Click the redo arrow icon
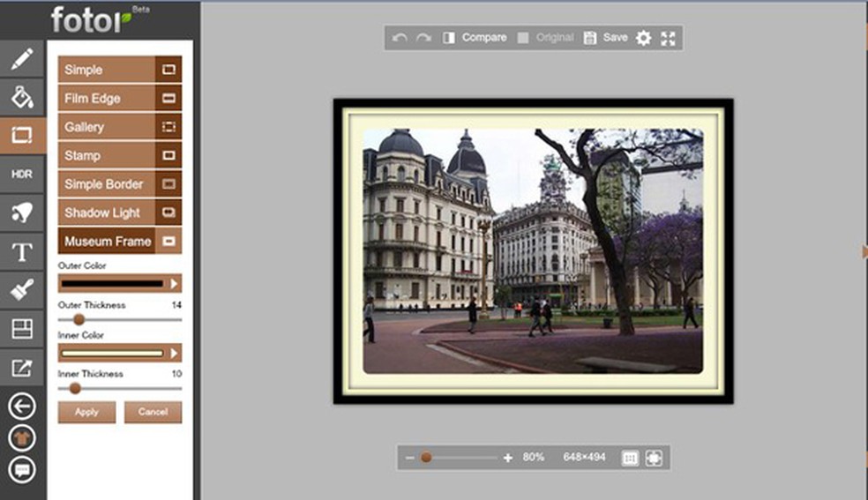 coord(423,38)
